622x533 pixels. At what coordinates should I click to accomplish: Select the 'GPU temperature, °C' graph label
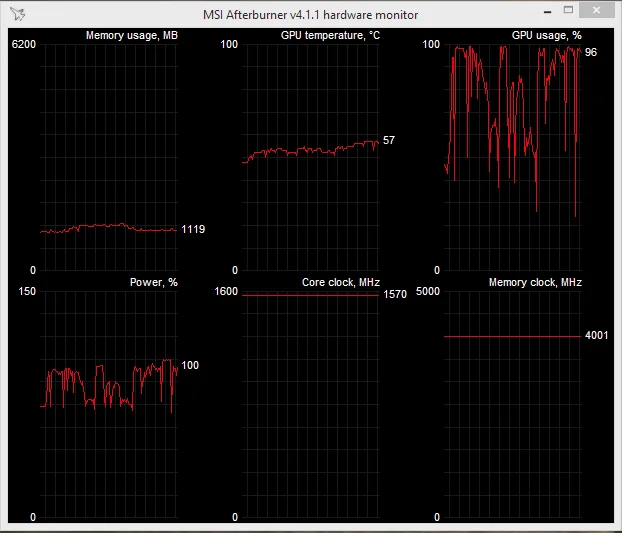pos(330,35)
